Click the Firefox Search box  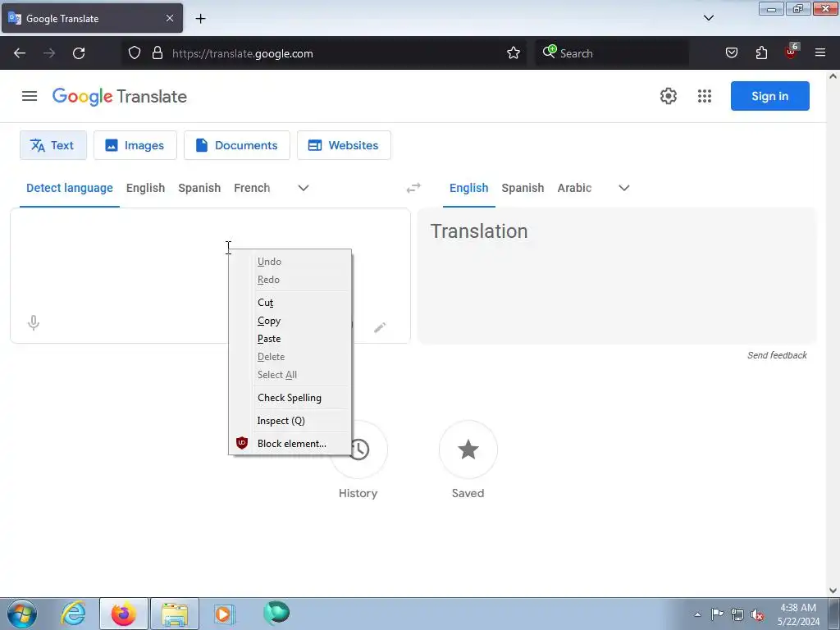612,53
